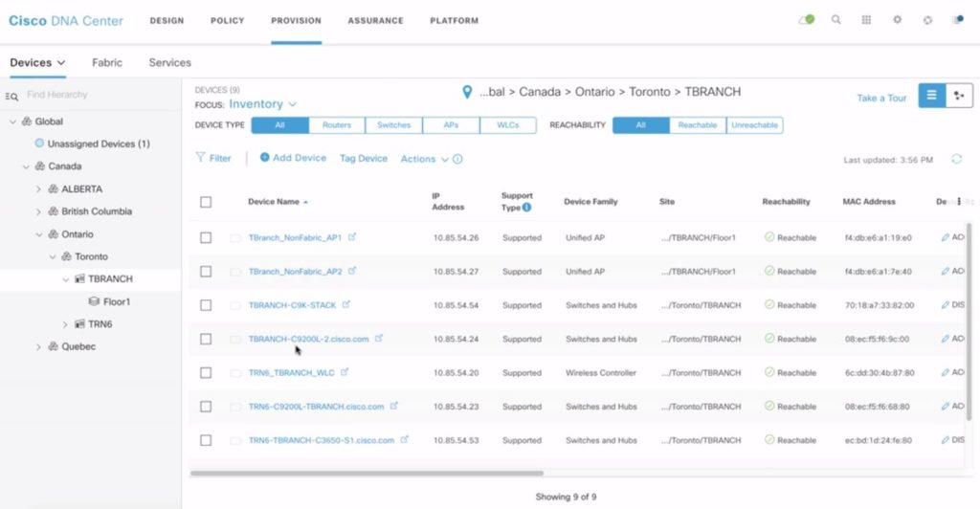980x509 pixels.
Task: Toggle the select-all checkbox in table header
Action: tap(206, 202)
